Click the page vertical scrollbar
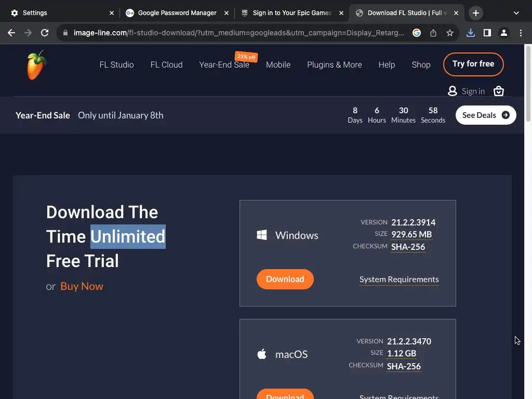The width and height of the screenshot is (532, 399). click(528, 83)
